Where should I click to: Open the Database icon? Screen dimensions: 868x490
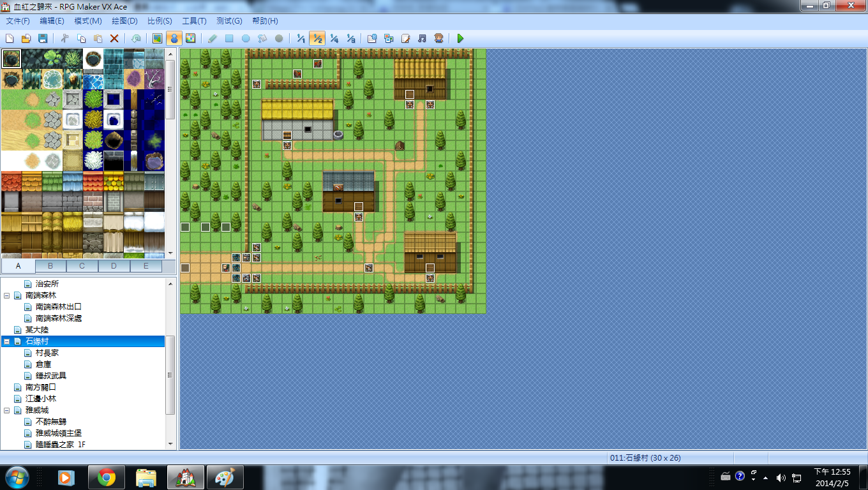pos(372,38)
